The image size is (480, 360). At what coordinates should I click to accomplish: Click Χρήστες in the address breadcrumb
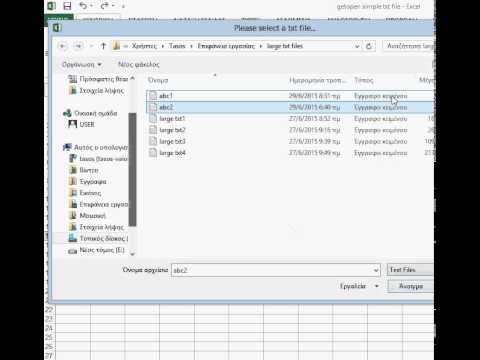(x=144, y=46)
